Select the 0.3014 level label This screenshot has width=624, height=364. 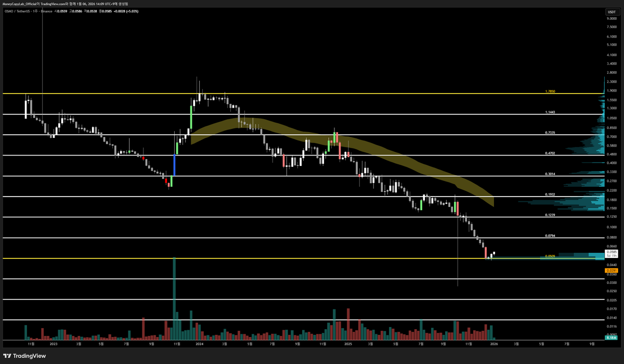coord(550,174)
